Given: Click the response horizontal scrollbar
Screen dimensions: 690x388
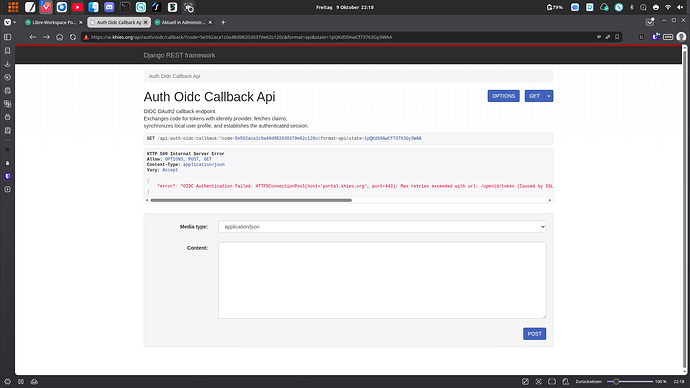Looking at the screenshot, I should pos(251,200).
